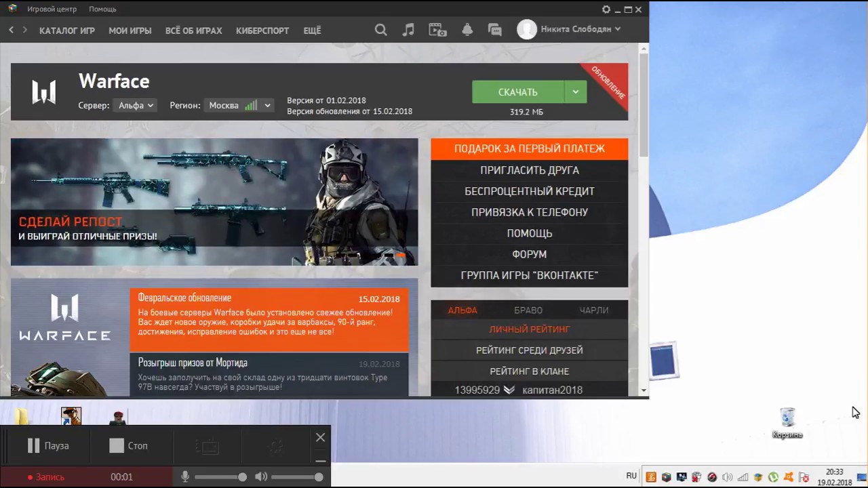Viewport: 868px width, 488px height.
Task: Switch to the Альфа rating tab
Action: (x=462, y=310)
